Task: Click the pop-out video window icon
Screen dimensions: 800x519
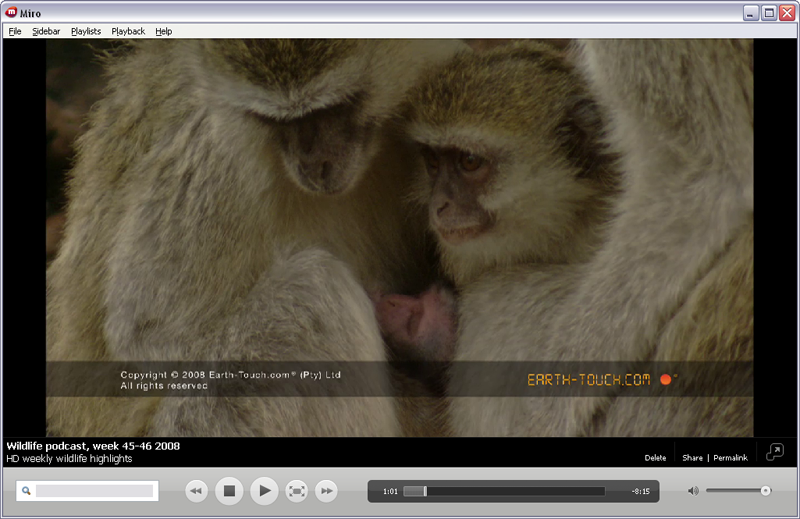Action: [775, 452]
